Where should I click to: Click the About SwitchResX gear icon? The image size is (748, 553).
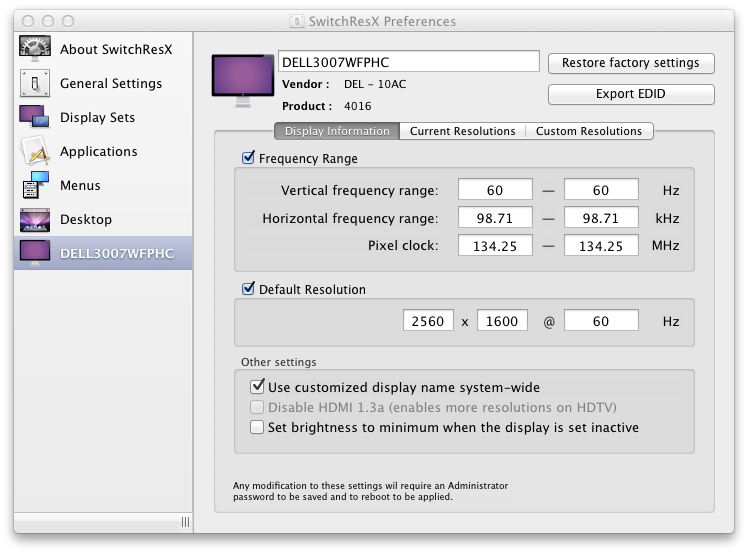tap(35, 48)
